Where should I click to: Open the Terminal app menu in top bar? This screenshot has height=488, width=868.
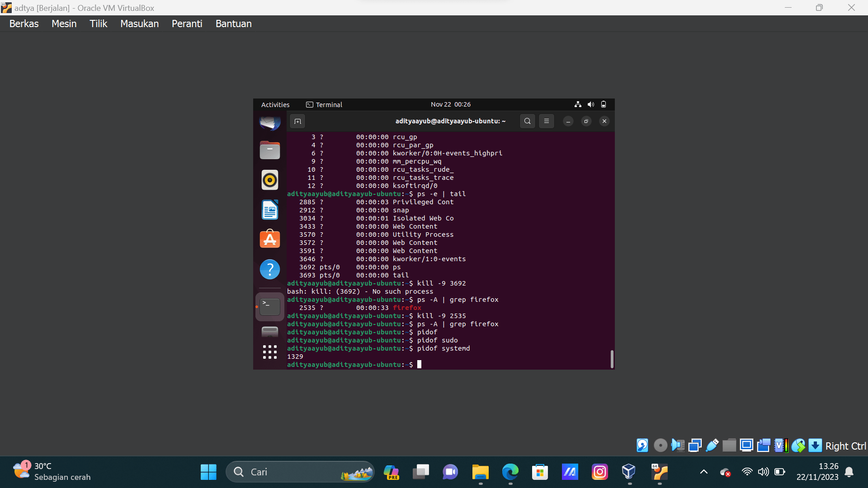324,104
